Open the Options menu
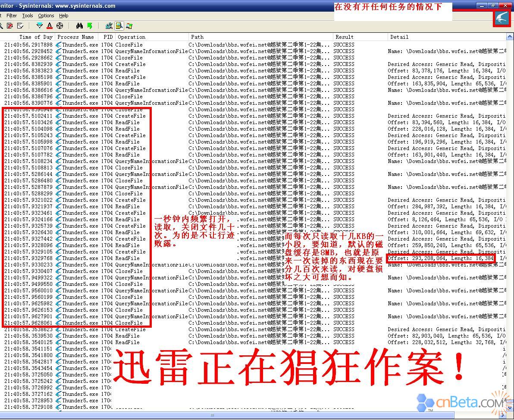 [x=46, y=16]
